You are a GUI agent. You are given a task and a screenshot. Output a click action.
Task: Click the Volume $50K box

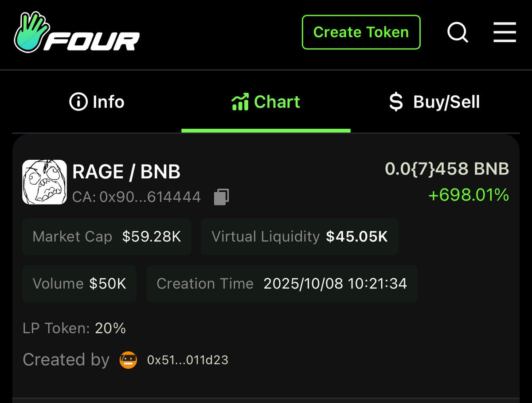point(79,284)
